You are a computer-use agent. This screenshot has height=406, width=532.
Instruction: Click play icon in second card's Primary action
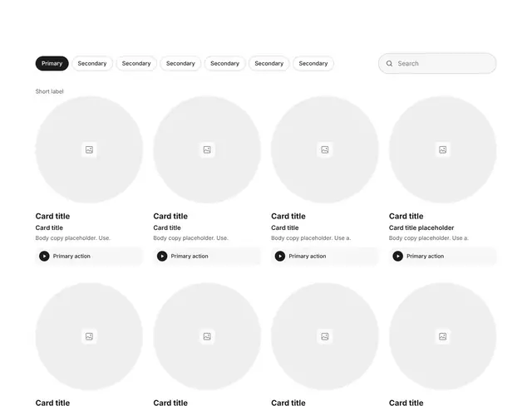pyautogui.click(x=162, y=257)
